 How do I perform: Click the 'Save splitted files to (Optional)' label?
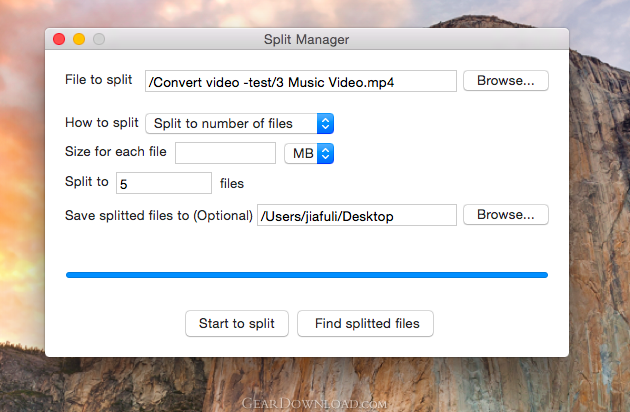pos(159,215)
